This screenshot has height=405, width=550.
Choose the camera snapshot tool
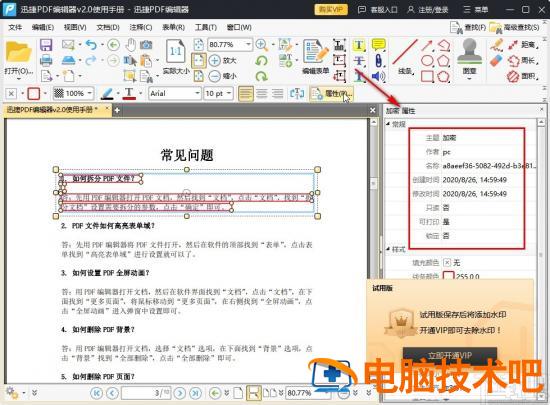(146, 45)
